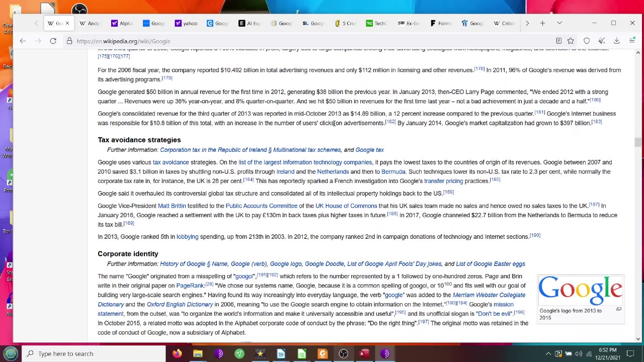
Task: Open list of largest information technology companies
Action: [x=305, y=162]
